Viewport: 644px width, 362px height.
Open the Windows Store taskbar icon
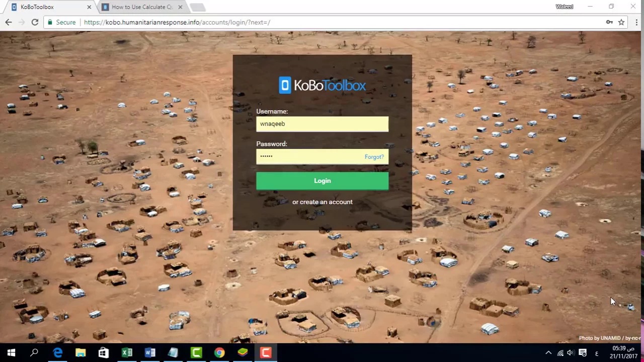[x=104, y=353]
